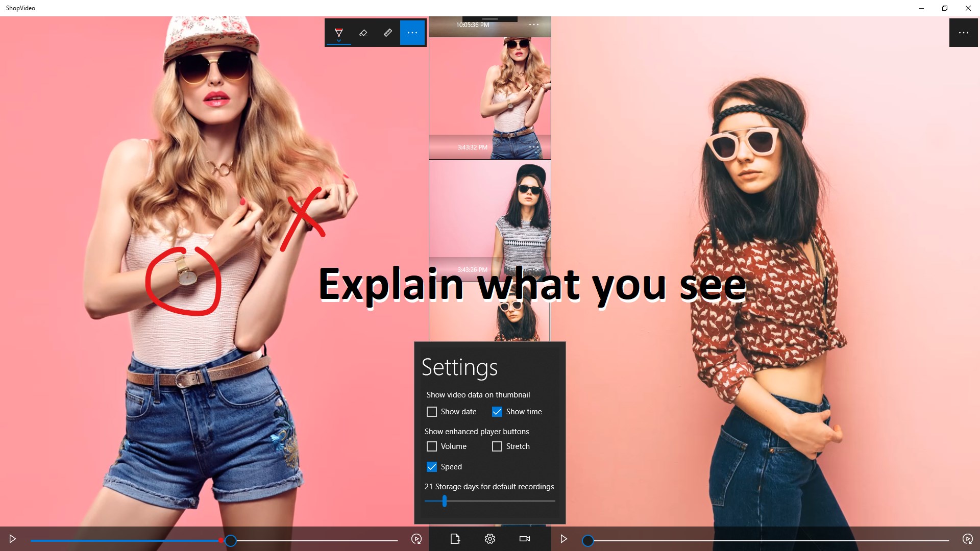Screen dimensions: 980x551
Task: Click the video camera record icon
Action: click(525, 539)
